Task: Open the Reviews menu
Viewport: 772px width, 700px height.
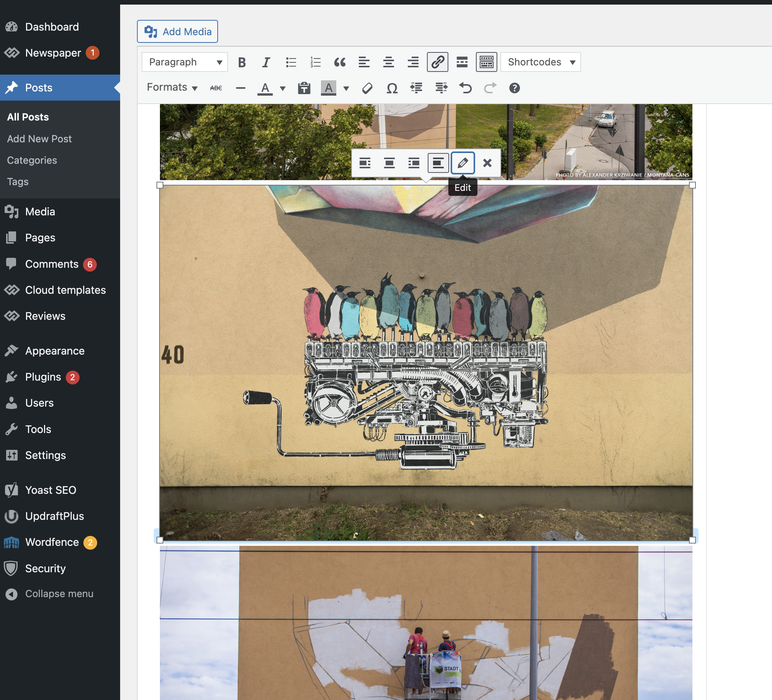Action: [60, 316]
